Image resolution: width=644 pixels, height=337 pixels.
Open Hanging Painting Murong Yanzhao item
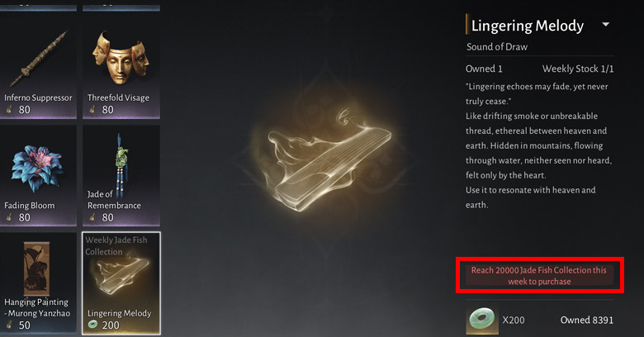tap(38, 282)
